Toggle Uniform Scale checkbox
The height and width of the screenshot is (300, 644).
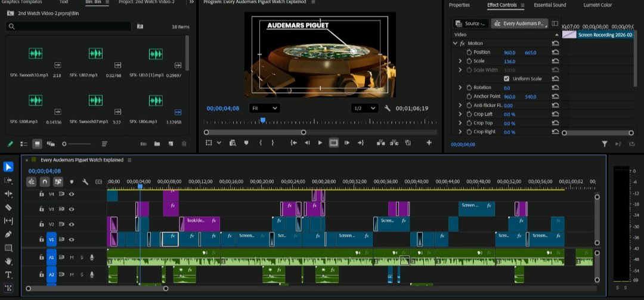point(506,79)
